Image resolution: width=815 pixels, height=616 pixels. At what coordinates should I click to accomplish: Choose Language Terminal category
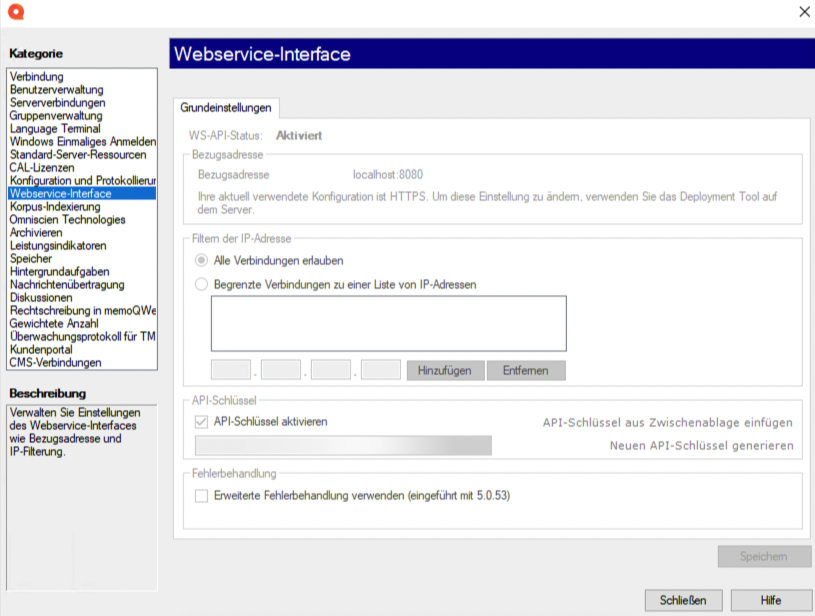tap(82, 128)
